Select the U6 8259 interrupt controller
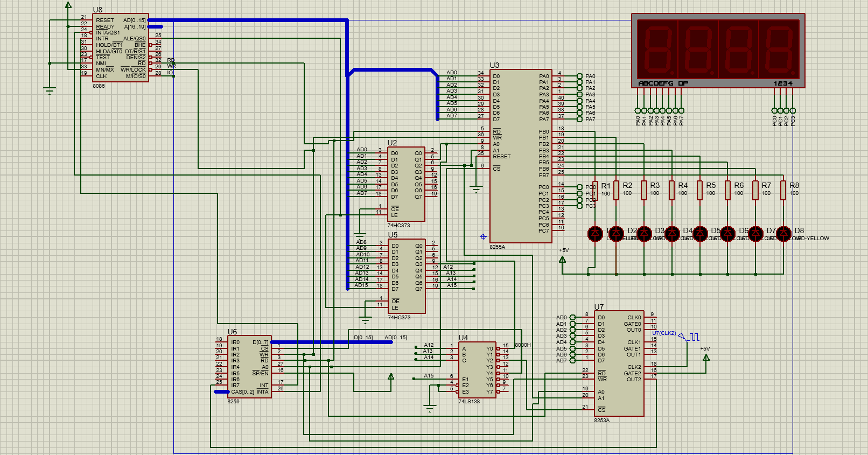868x455 pixels. pos(249,367)
